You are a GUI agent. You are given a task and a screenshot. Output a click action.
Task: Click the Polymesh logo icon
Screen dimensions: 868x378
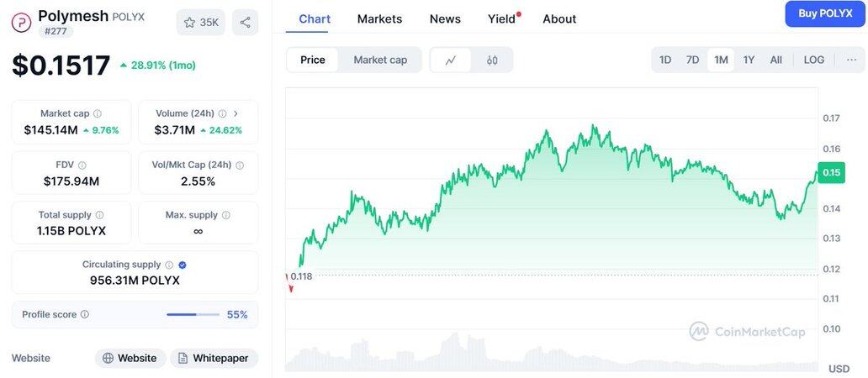(x=21, y=22)
